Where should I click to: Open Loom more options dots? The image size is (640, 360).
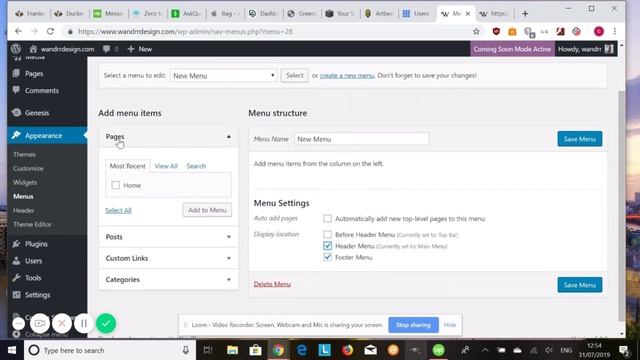coord(18,324)
